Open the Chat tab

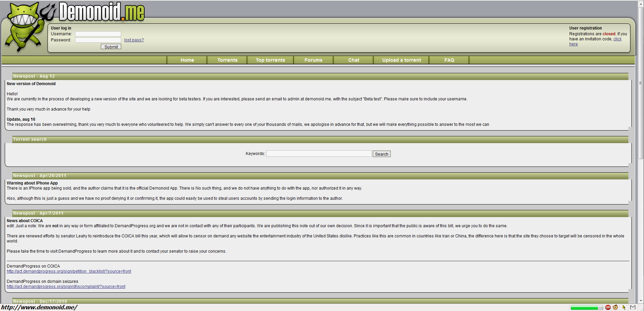353,60
